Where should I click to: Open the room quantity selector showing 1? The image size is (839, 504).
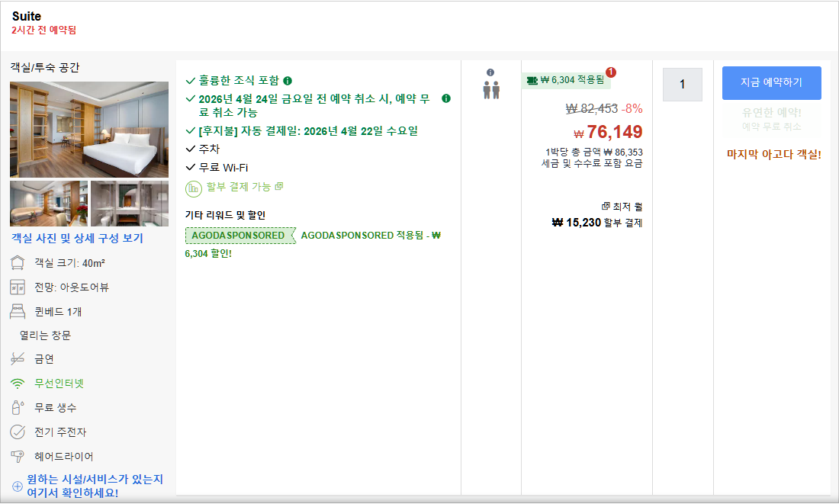pyautogui.click(x=682, y=85)
